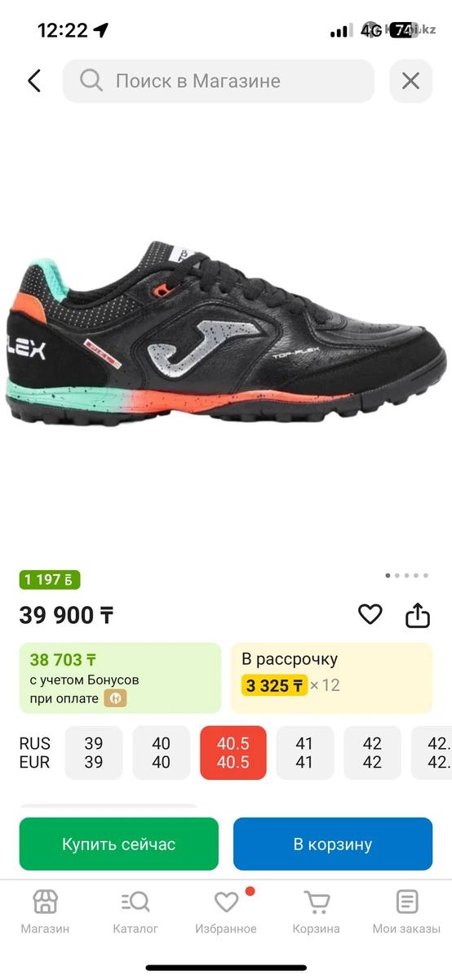Share the product via share icon
The image size is (452, 980).
pos(418,614)
